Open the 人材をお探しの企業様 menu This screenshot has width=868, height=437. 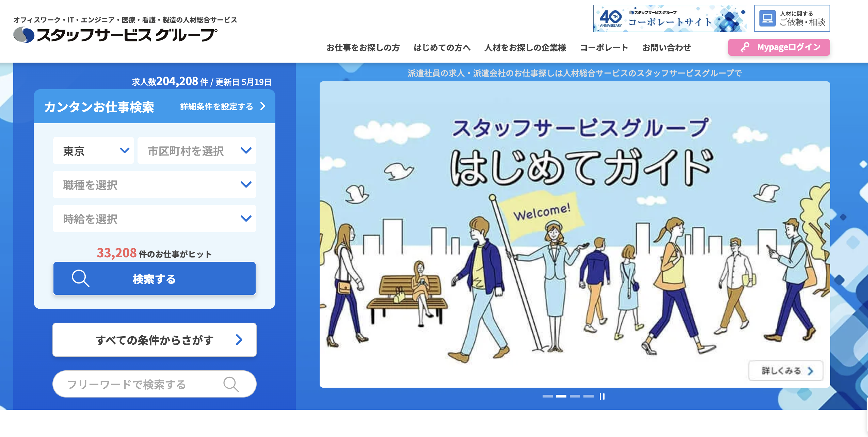click(x=525, y=48)
